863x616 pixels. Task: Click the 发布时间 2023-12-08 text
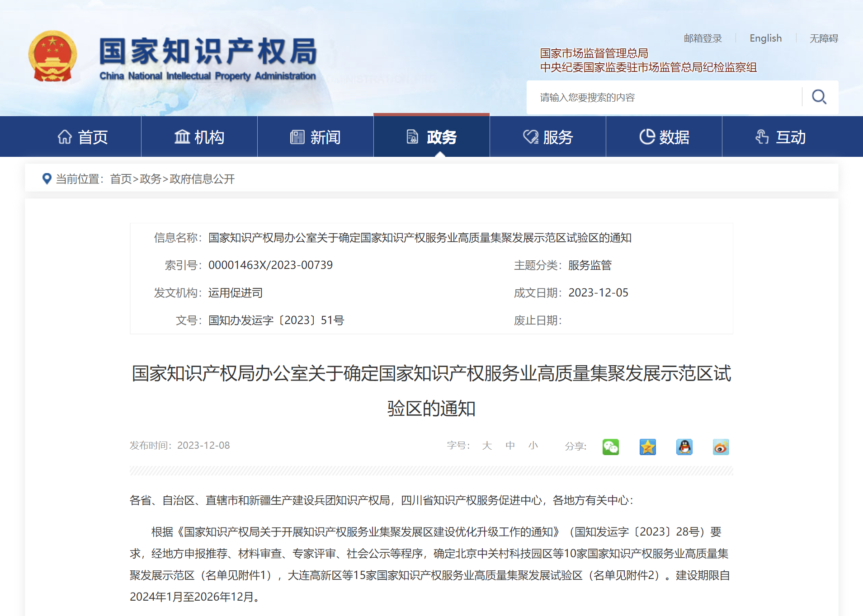click(179, 446)
